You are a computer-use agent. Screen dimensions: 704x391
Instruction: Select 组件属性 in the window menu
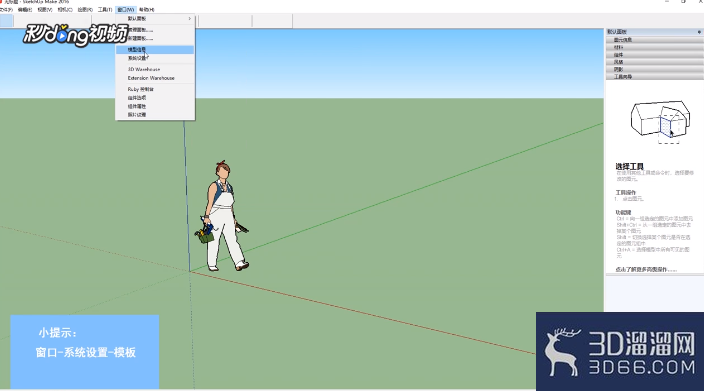[x=155, y=106]
